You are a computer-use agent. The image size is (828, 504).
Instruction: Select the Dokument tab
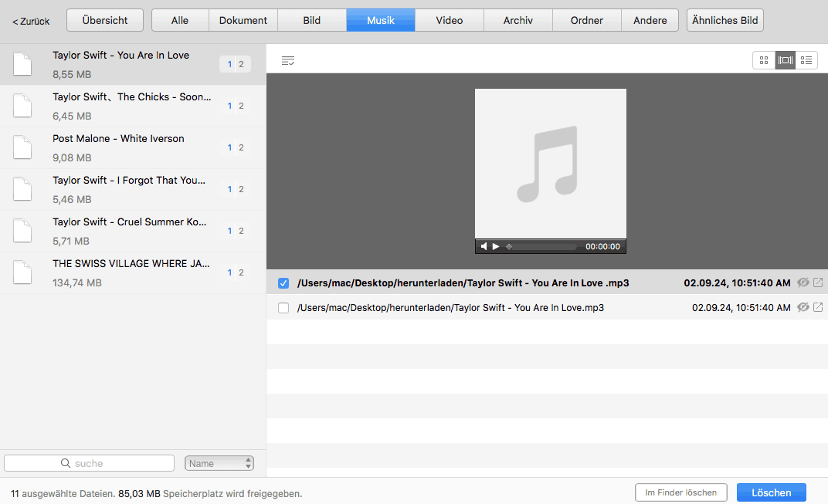[x=243, y=20]
